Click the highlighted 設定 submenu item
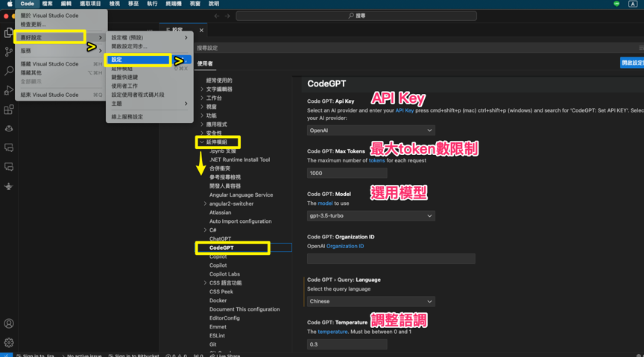 point(150,60)
